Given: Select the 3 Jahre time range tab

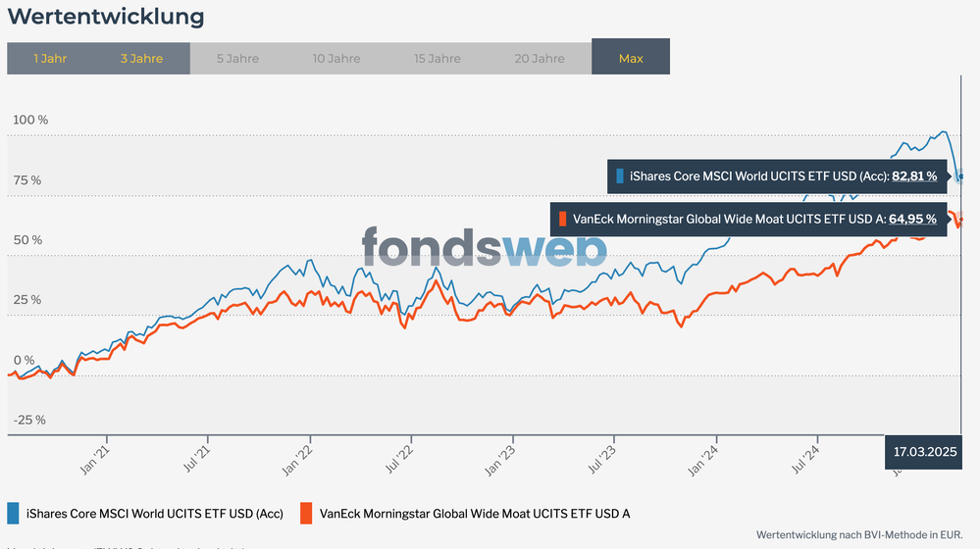Looking at the screenshot, I should [x=141, y=59].
